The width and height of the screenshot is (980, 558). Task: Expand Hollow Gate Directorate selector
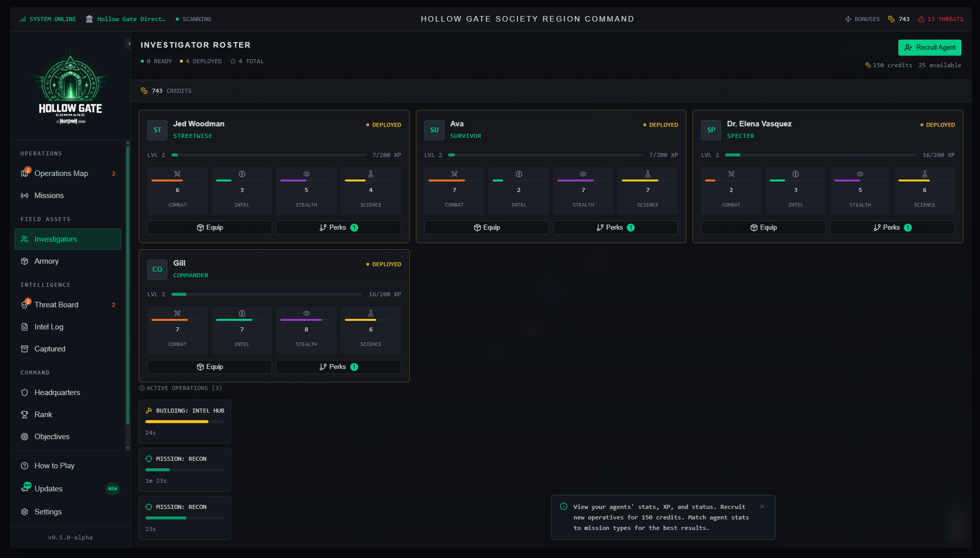point(126,19)
